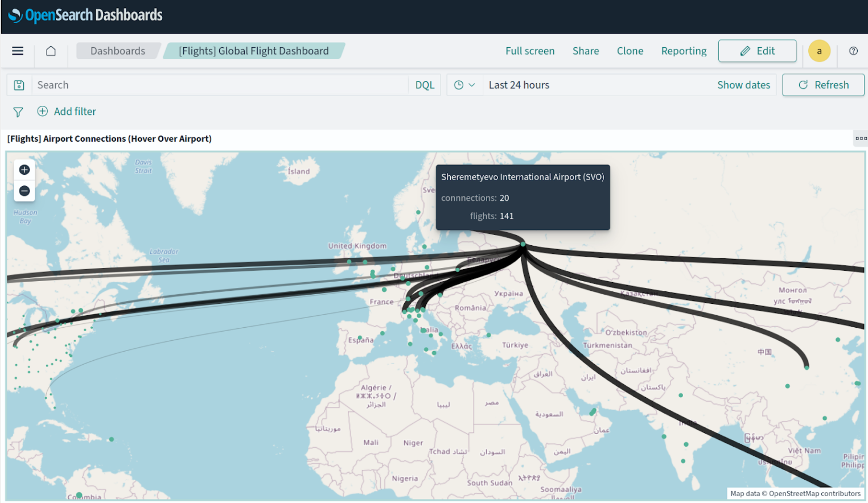
Task: Zoom out on the map
Action: (x=24, y=191)
